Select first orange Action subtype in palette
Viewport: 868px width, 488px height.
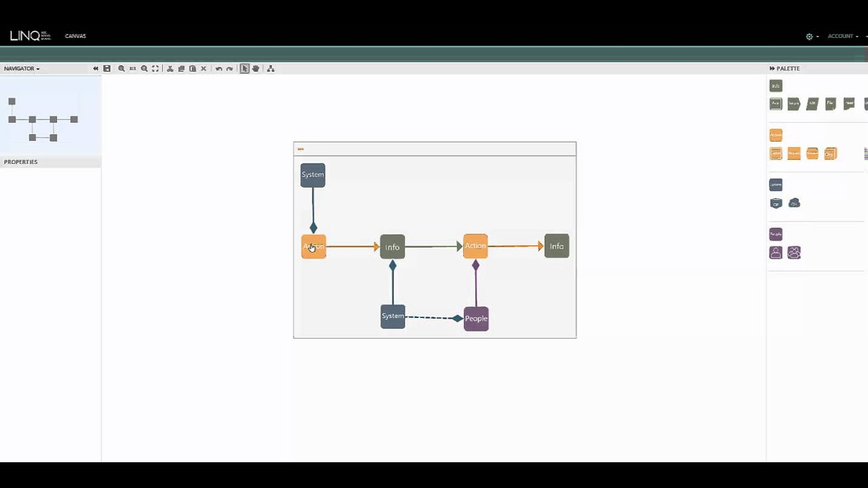coord(776,153)
